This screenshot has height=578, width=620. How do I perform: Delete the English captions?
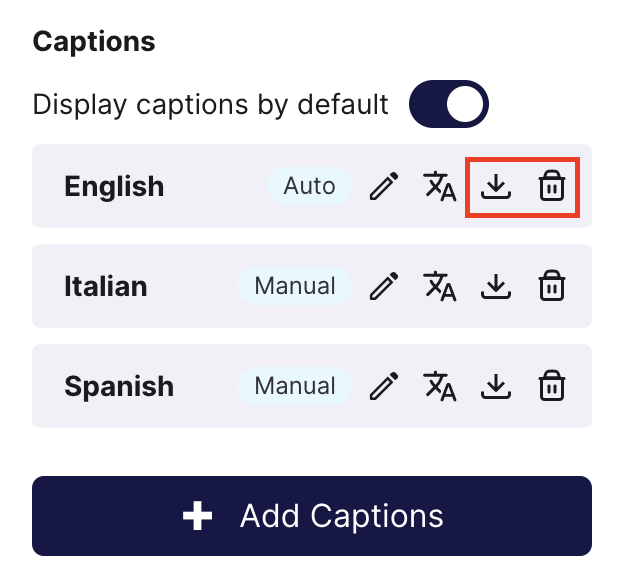pyautogui.click(x=552, y=185)
